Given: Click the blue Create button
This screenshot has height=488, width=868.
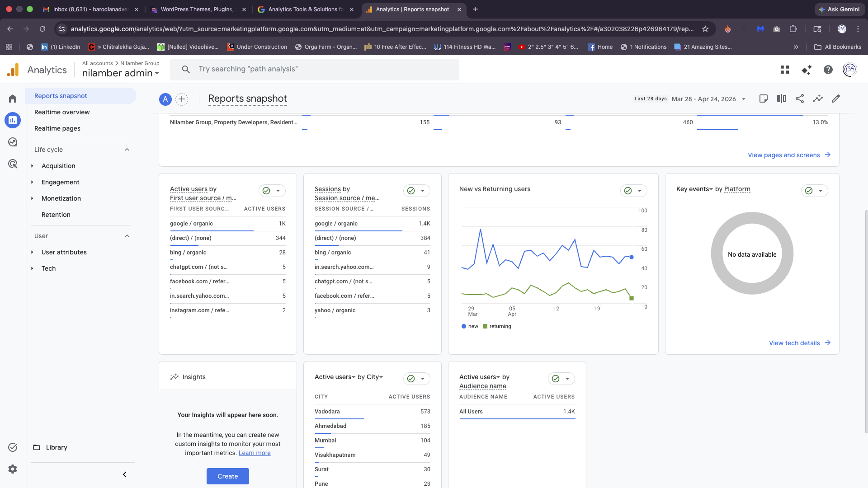Looking at the screenshot, I should pyautogui.click(x=227, y=476).
